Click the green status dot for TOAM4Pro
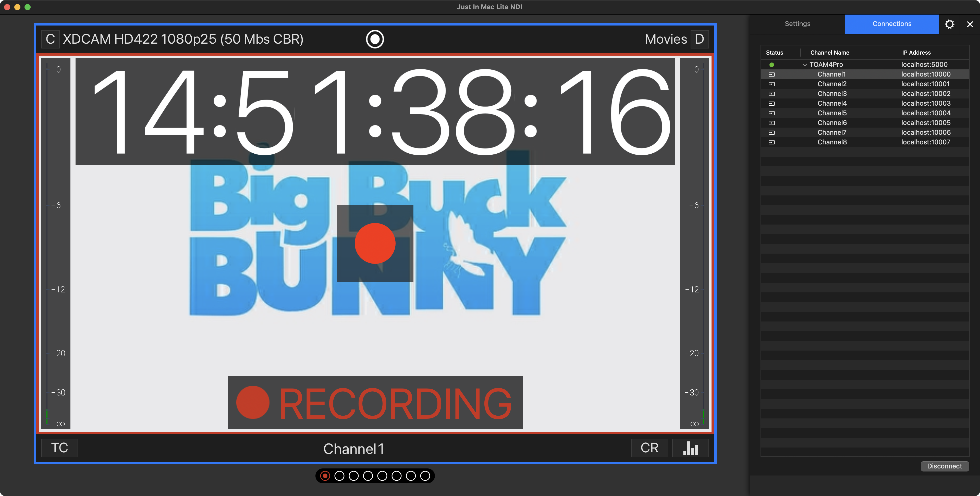This screenshot has width=980, height=496. [x=771, y=65]
